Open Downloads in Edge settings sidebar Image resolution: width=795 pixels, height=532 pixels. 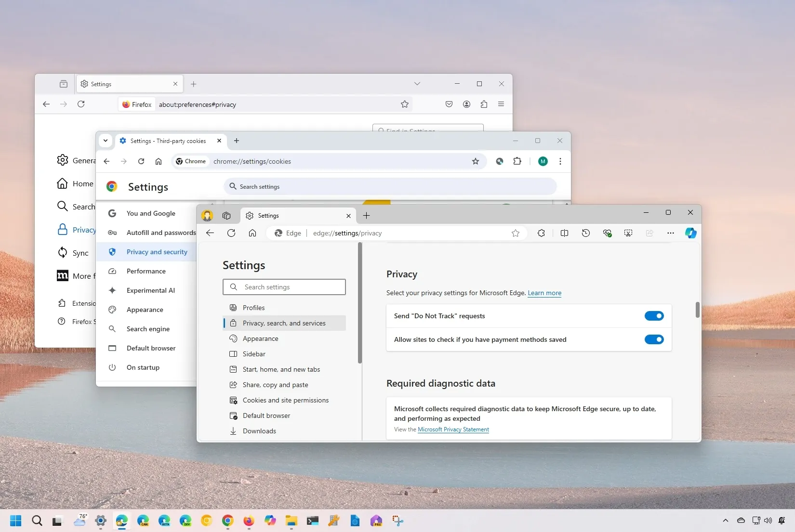click(285, 431)
